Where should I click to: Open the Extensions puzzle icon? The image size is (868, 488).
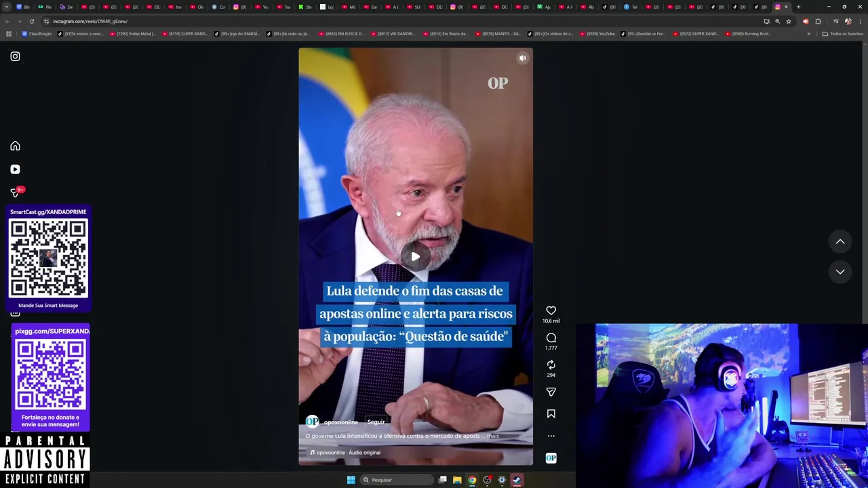click(818, 21)
